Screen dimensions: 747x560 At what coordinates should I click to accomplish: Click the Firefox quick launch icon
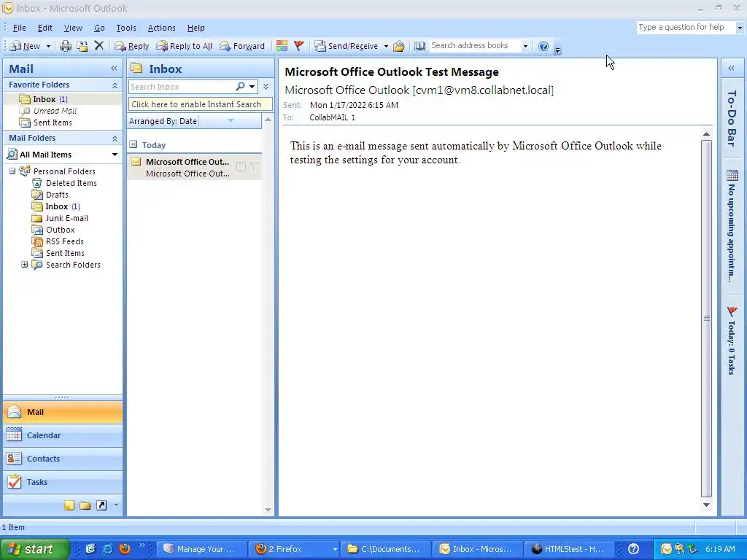coord(125,548)
